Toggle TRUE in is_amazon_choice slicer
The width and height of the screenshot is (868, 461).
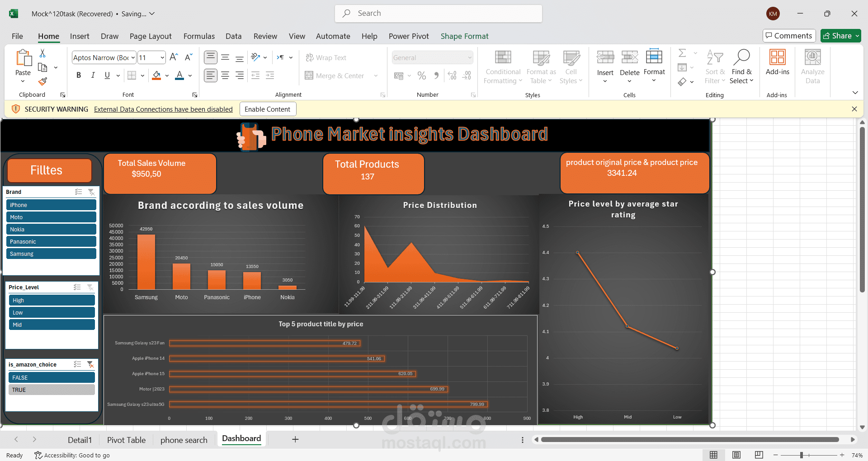coord(52,390)
